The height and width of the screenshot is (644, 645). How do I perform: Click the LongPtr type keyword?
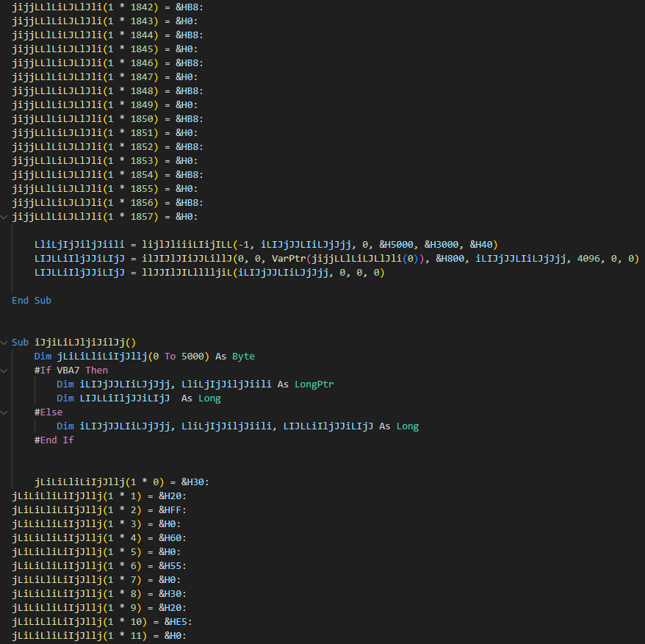(314, 384)
